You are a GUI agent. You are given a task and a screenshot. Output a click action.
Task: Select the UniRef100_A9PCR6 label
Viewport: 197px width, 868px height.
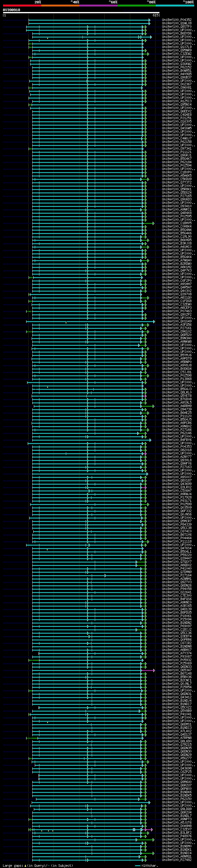[177, 423]
